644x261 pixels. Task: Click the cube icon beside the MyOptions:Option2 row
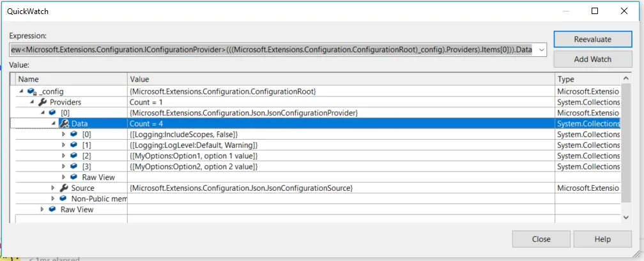(74, 167)
